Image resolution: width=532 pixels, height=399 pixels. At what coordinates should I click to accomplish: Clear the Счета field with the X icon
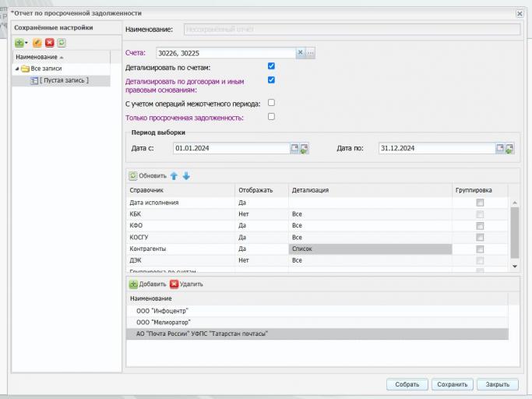300,53
